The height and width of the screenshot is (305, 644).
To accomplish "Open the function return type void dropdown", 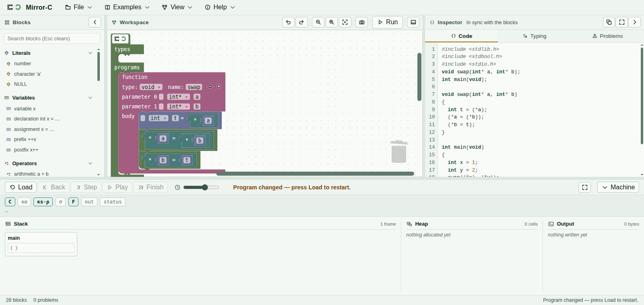I will click(151, 87).
